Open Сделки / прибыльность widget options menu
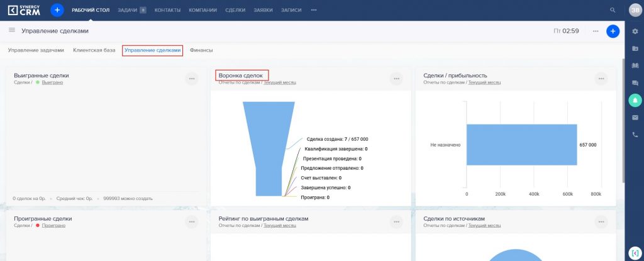This screenshot has width=644, height=261. coord(601,79)
